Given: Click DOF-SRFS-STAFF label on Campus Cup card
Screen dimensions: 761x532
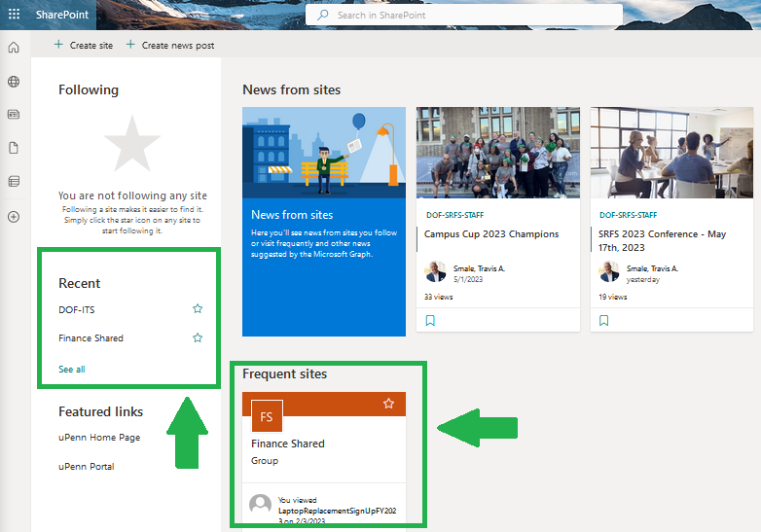Looking at the screenshot, I should tap(454, 215).
